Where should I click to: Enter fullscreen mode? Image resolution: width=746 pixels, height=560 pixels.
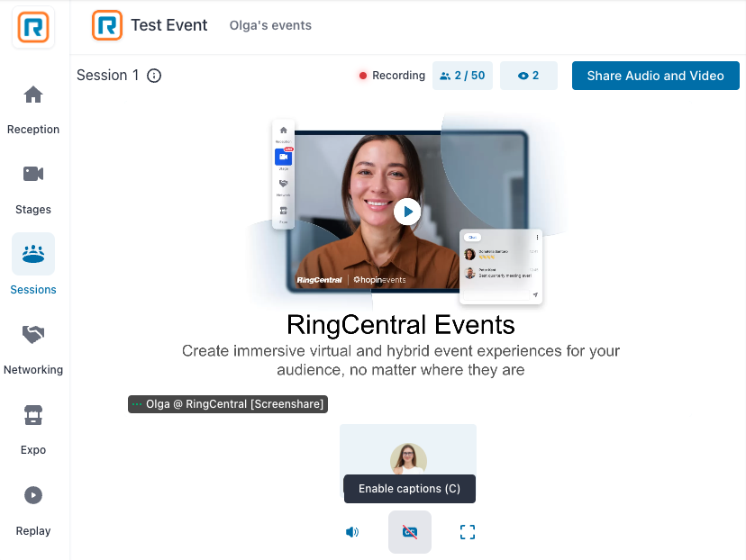pyautogui.click(x=468, y=532)
